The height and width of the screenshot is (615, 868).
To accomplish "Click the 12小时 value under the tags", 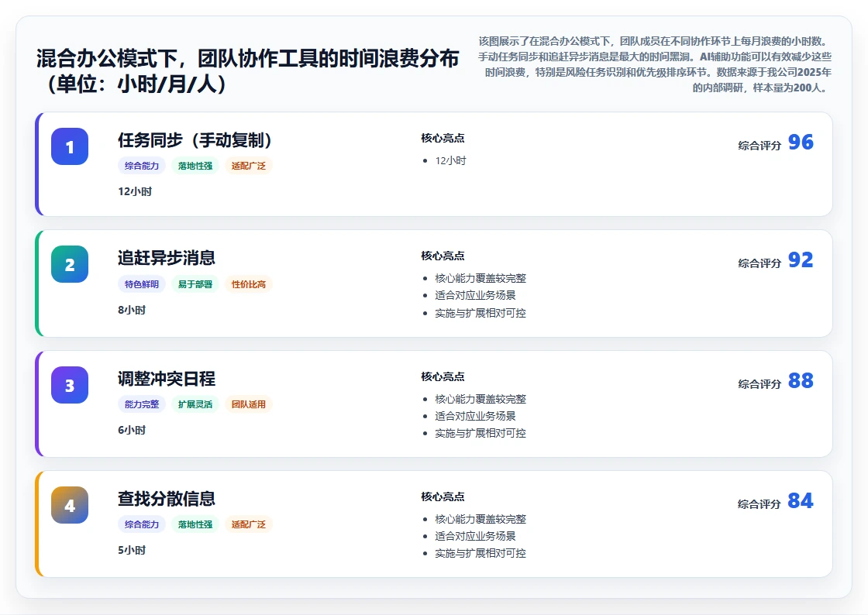I will pos(135,191).
